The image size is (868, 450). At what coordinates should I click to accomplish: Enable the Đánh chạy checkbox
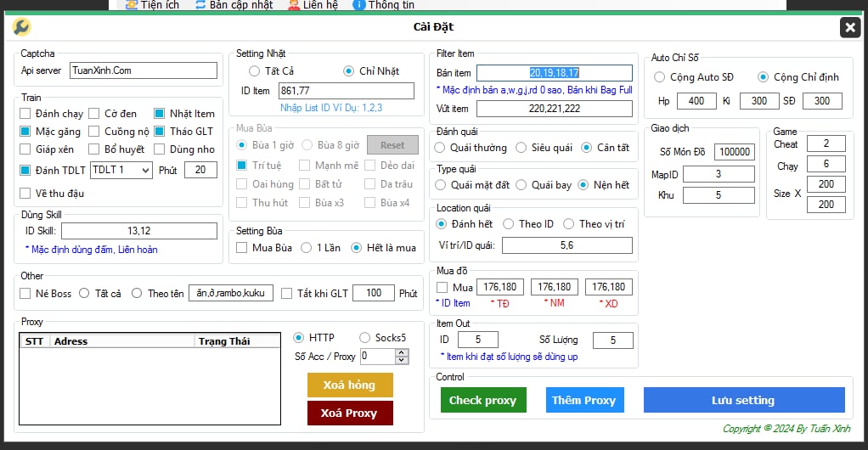[x=26, y=114]
